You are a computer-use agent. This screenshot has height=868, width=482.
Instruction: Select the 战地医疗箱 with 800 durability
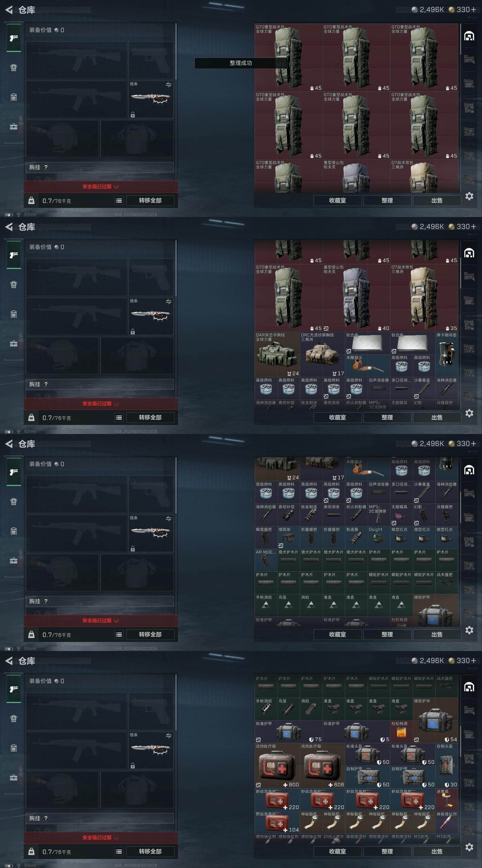[277, 766]
